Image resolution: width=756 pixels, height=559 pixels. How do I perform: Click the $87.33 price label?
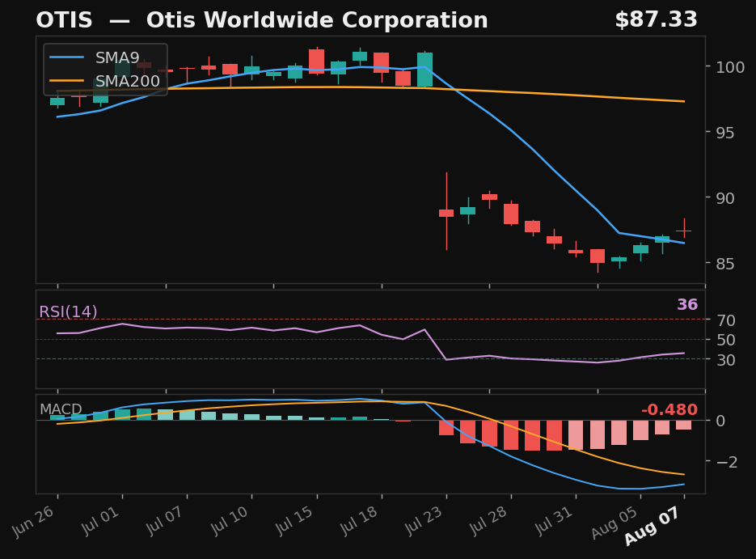click(x=657, y=20)
